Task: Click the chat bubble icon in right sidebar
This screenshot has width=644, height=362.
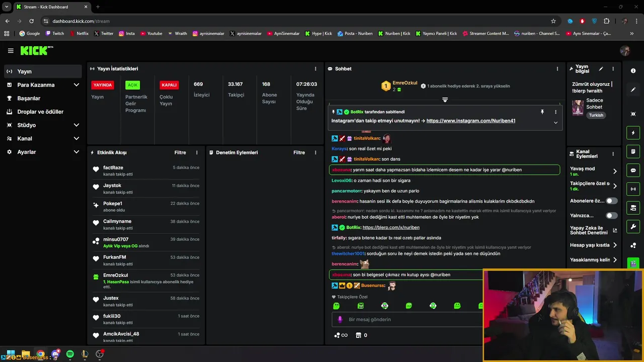Action: [x=633, y=170]
